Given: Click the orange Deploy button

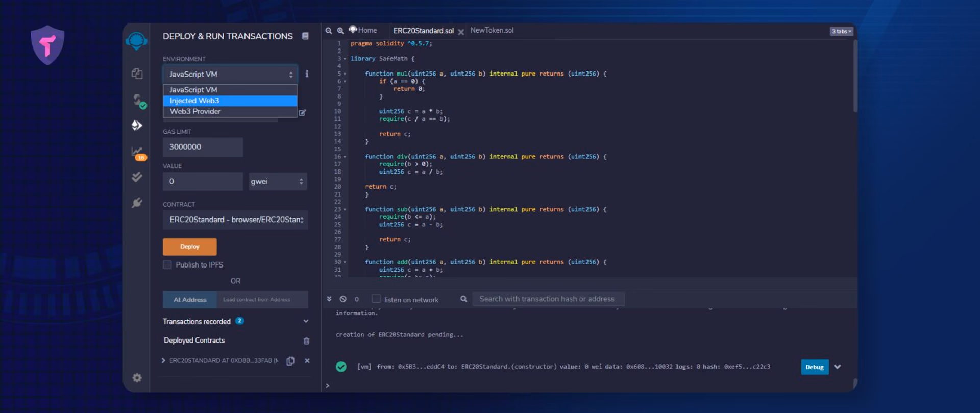Looking at the screenshot, I should pyautogui.click(x=190, y=247).
